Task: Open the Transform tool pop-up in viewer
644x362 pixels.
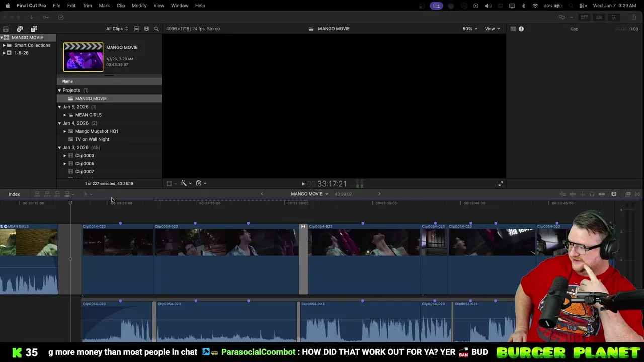Action: (x=171, y=184)
